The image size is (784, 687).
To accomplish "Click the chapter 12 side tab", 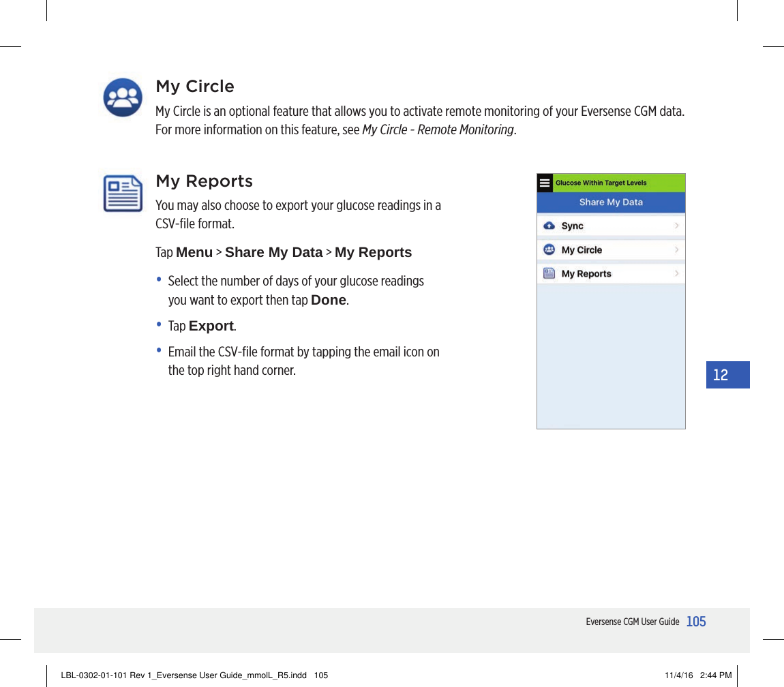I will [727, 374].
